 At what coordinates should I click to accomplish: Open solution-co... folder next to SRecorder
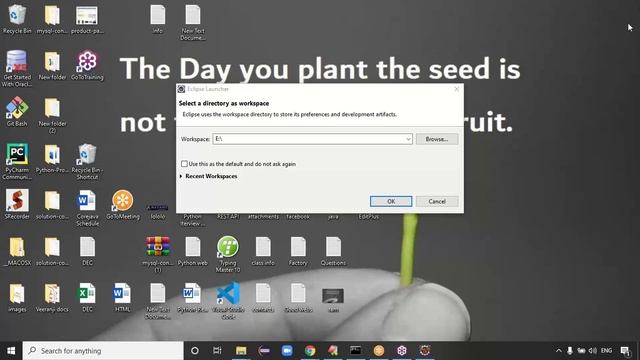(x=52, y=205)
